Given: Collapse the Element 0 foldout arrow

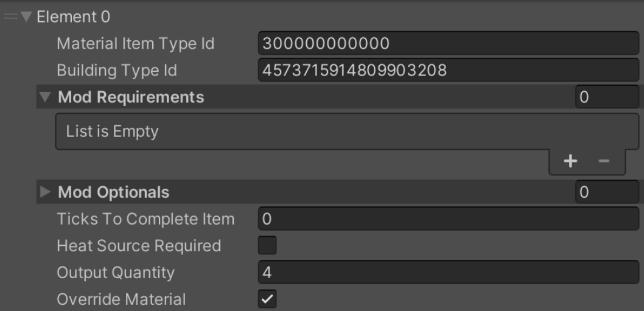Looking at the screenshot, I should (x=26, y=17).
